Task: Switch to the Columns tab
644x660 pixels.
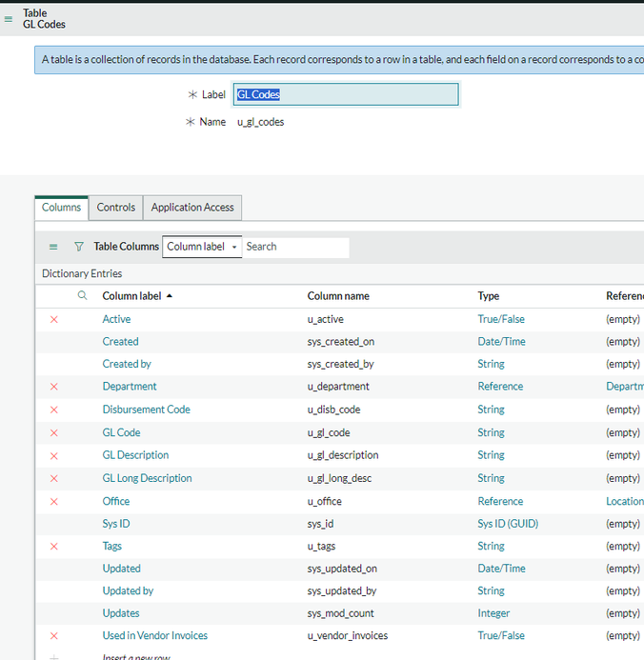Action: [62, 208]
